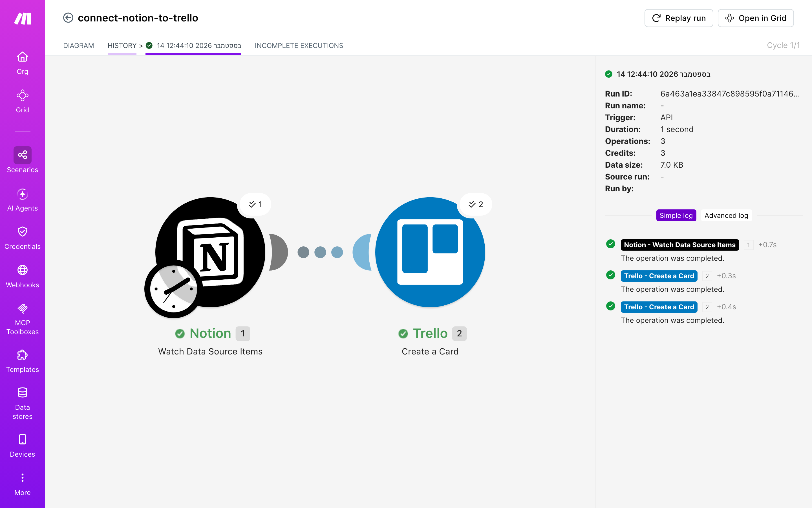The image size is (812, 508).
Task: Switch to the HISTORY tab
Action: pos(122,46)
